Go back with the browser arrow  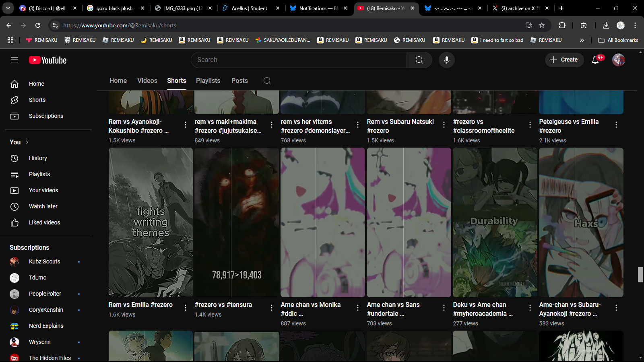(x=9, y=25)
